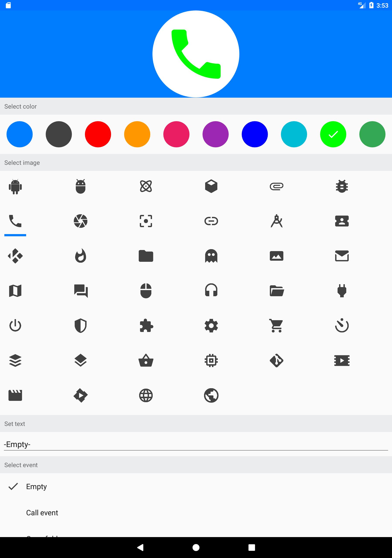Select the open folder icon
The width and height of the screenshot is (392, 558).
click(277, 291)
